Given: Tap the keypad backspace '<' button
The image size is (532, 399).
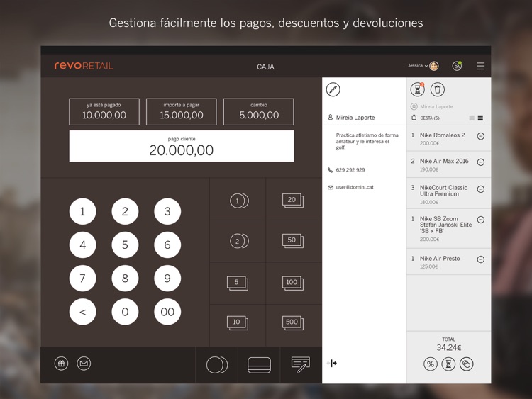Looking at the screenshot, I should 82,312.
